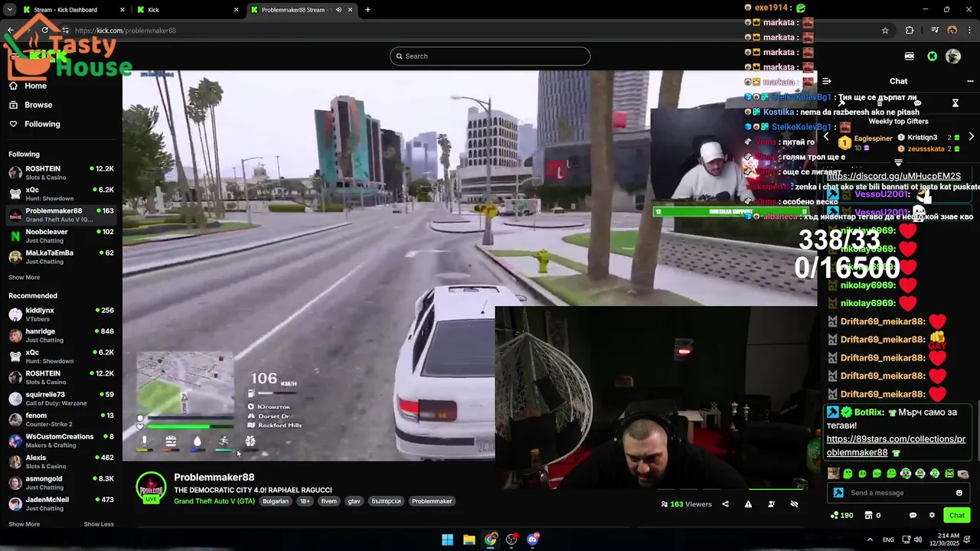Click the inbox icon near profile avatar
Viewport: 980px width, 551px height.
coord(909,56)
